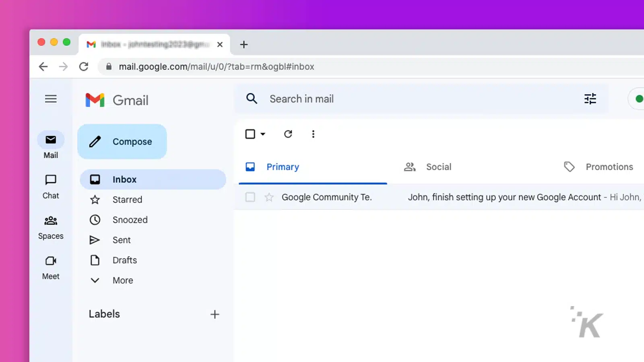Click the search magnifier icon
This screenshot has height=362, width=644.
(252, 99)
